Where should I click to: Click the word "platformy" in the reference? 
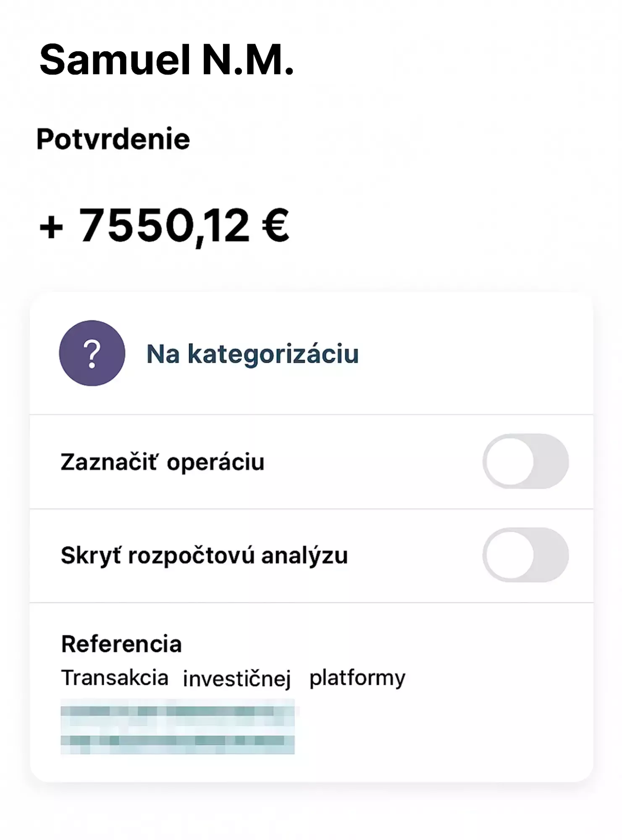point(357,678)
